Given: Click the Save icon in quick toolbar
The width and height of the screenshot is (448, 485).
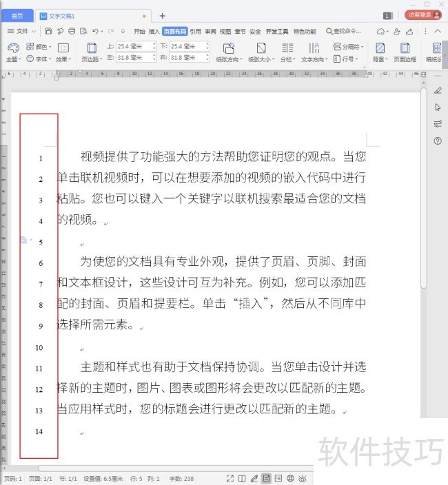Looking at the screenshot, I should click(x=48, y=31).
